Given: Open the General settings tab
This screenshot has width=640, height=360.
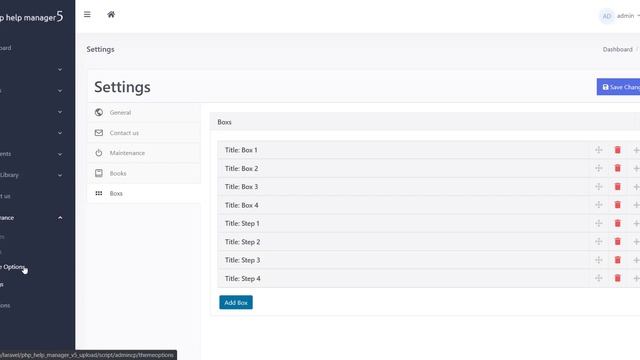Looking at the screenshot, I should point(144,112).
